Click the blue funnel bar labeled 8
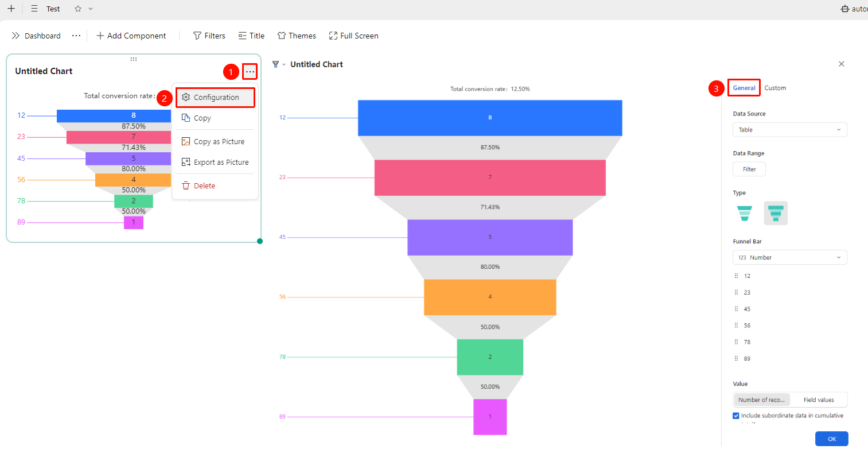This screenshot has width=868, height=464. (x=490, y=118)
